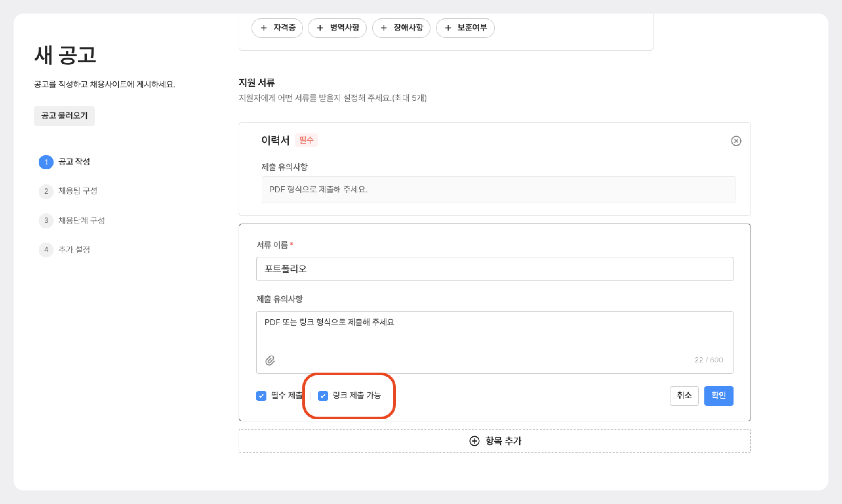842x504 pixels.
Task: Remove the 이력서 document item
Action: pyautogui.click(x=736, y=141)
